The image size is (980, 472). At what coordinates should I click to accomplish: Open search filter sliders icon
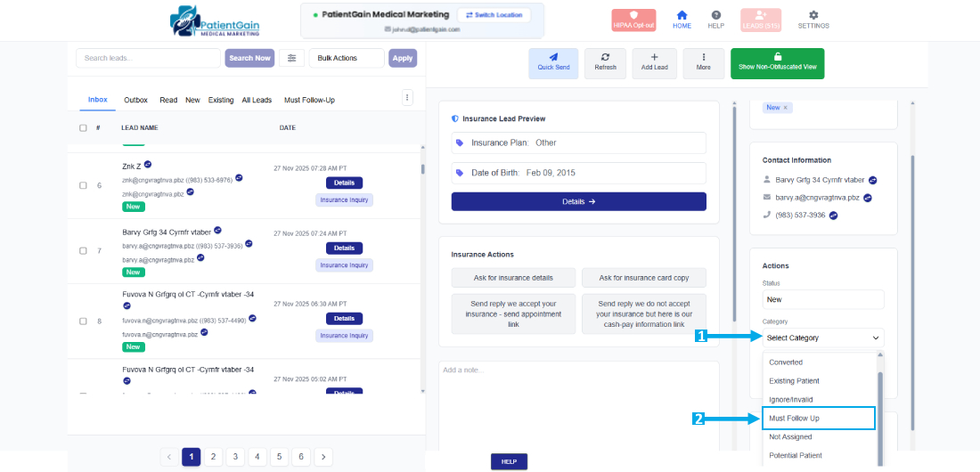click(x=292, y=58)
